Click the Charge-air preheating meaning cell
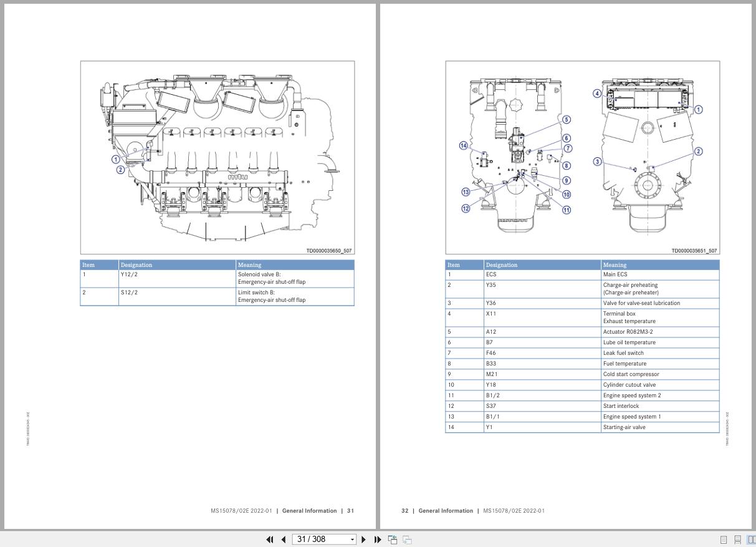The image size is (756, 547). (660, 289)
